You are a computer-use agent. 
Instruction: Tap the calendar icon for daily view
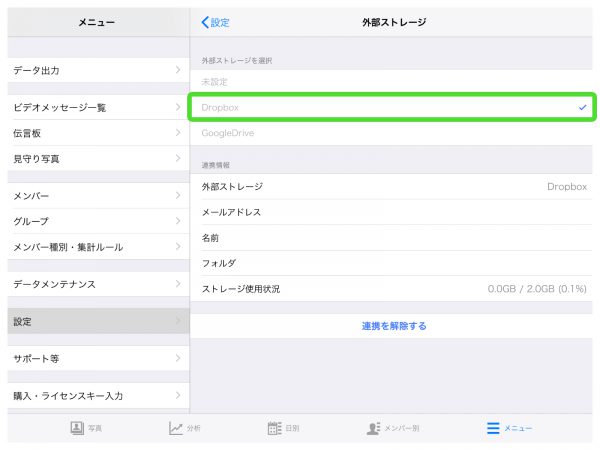(x=274, y=428)
